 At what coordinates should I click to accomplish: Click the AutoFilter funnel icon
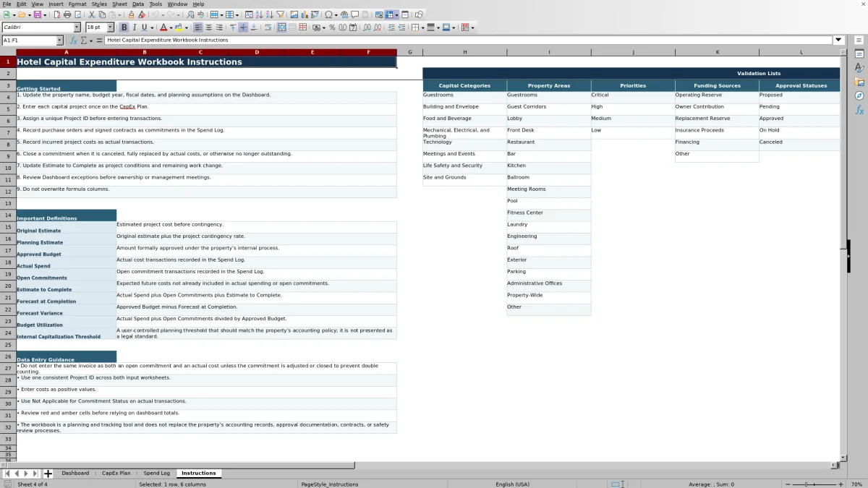click(x=280, y=14)
